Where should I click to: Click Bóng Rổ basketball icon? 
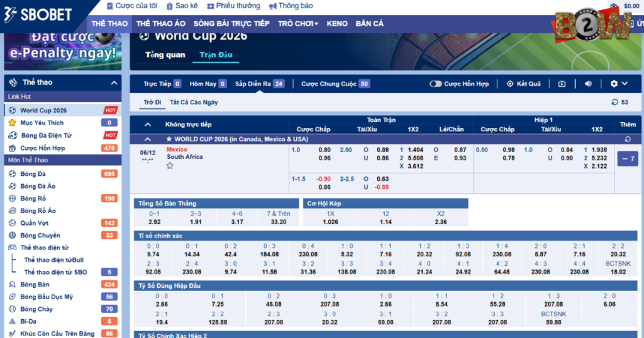click(x=13, y=199)
